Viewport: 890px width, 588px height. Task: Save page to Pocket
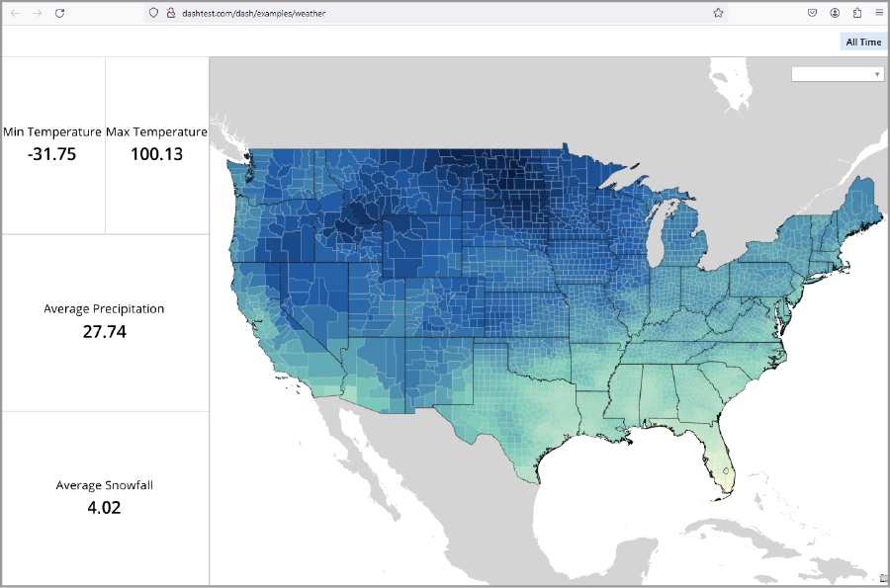812,13
